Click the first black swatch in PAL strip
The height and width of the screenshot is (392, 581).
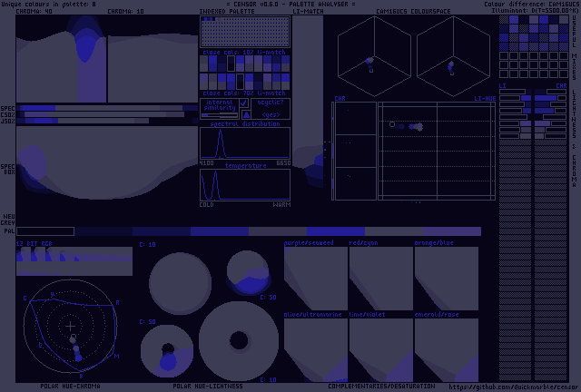[45, 231]
